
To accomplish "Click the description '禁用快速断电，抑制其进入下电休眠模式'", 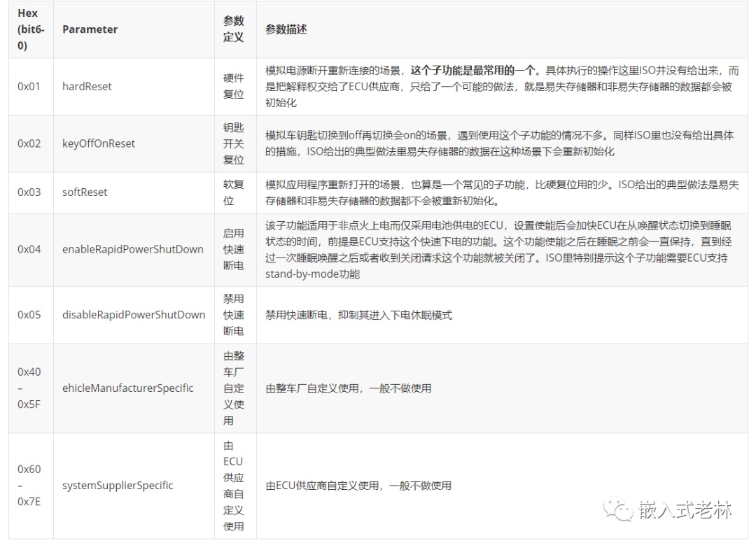I will pos(502,315).
